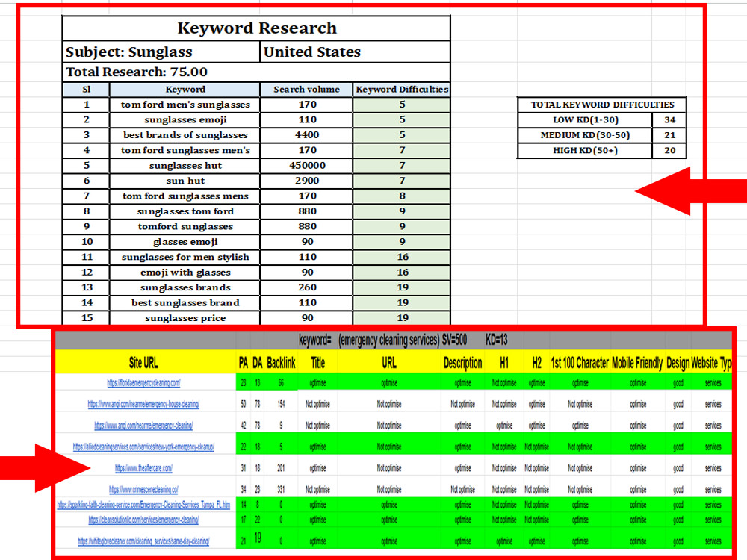747x560 pixels.
Task: Click the Design column header
Action: [x=678, y=363]
